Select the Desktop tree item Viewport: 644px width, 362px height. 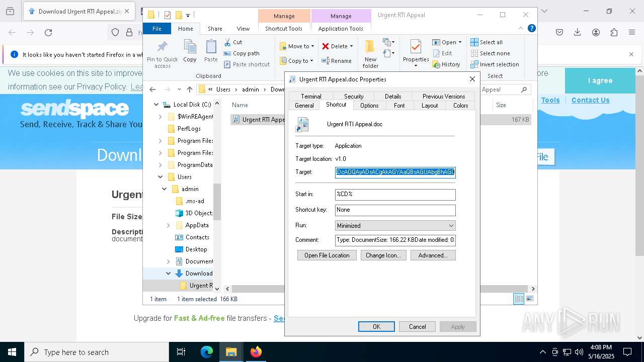[x=191, y=249]
